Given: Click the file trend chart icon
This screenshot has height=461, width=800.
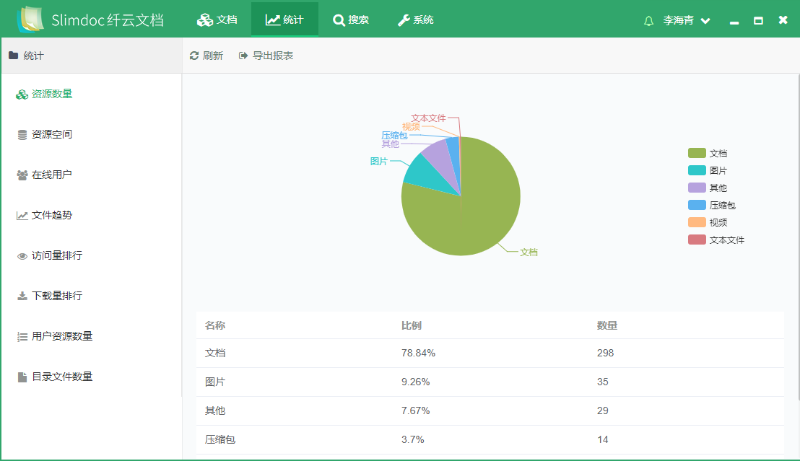Looking at the screenshot, I should click(22, 215).
